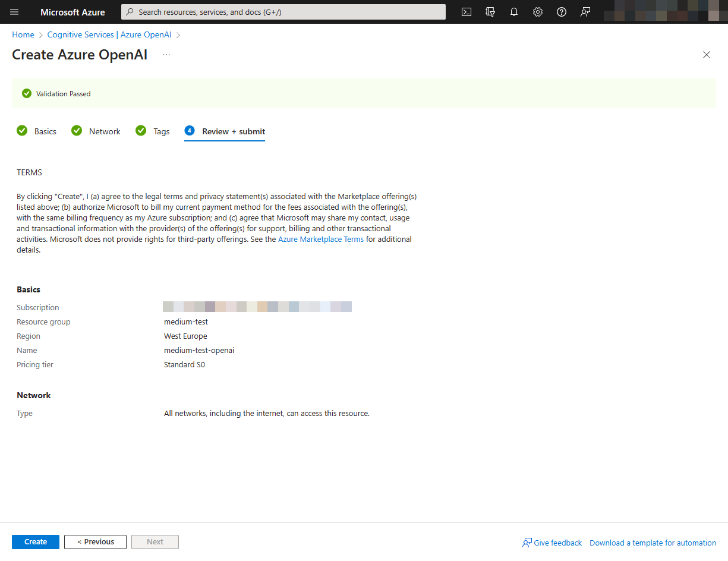Click Download a template for automation

click(x=653, y=543)
